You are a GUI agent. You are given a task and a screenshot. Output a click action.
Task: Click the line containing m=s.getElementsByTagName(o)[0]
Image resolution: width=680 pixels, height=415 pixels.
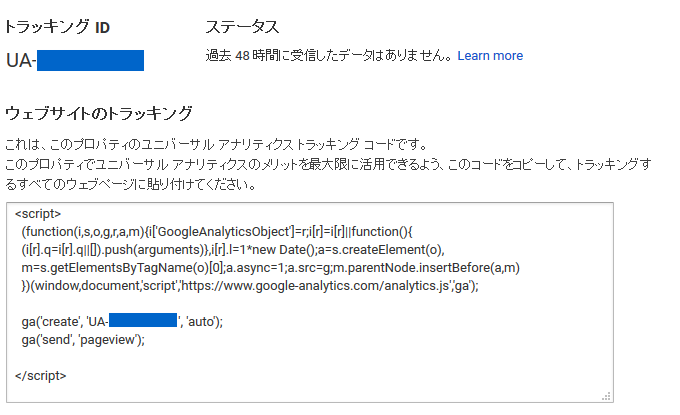point(270,268)
